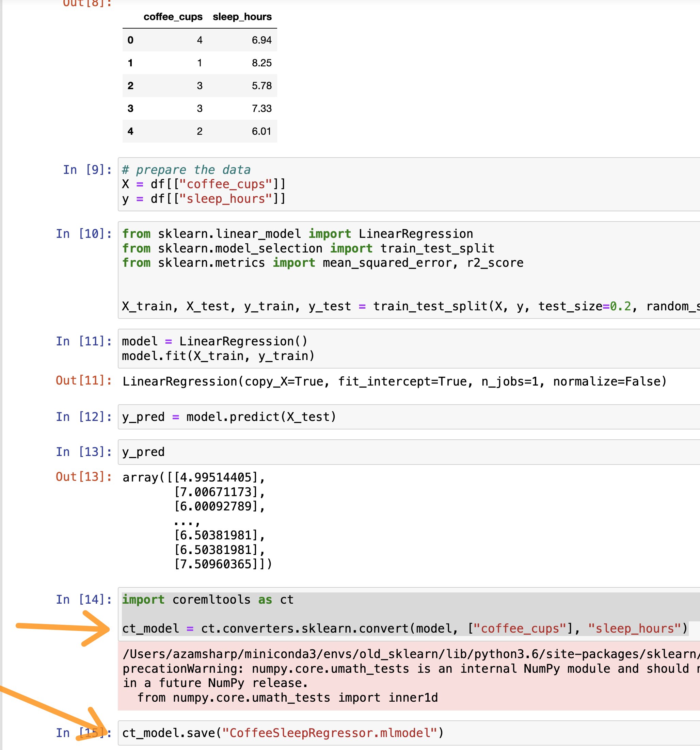700x750 pixels.
Task: Click the 5.78 sleep_hours value
Action: click(261, 86)
